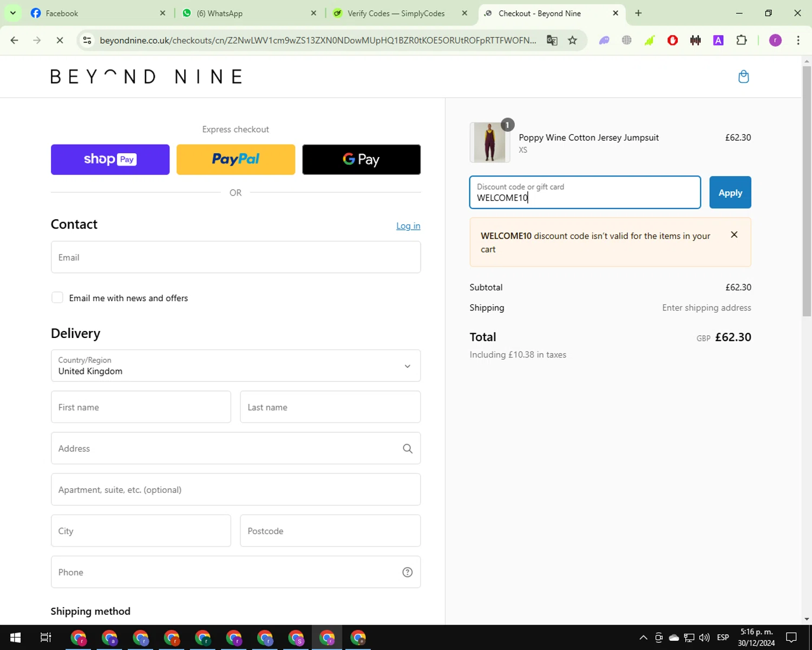Image resolution: width=812 pixels, height=650 pixels.
Task: Click the ESP language indicator
Action: coord(723,638)
